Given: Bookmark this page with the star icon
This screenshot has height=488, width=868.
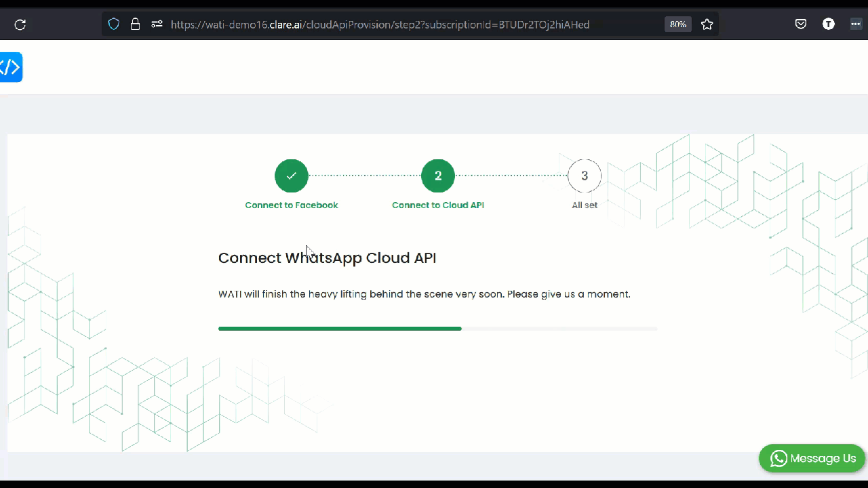Looking at the screenshot, I should [707, 24].
